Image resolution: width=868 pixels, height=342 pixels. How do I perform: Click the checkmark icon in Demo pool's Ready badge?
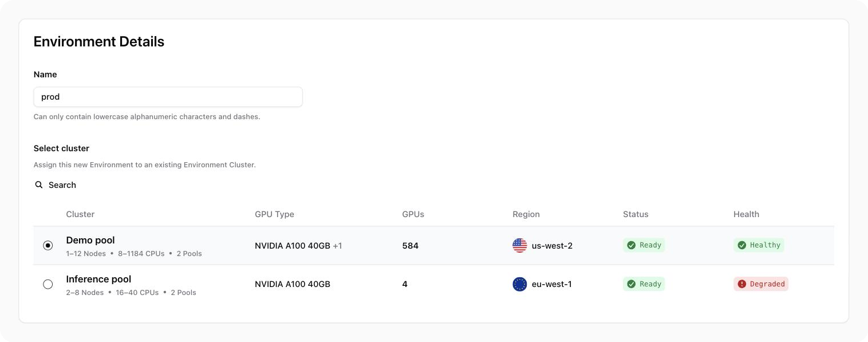(x=631, y=245)
